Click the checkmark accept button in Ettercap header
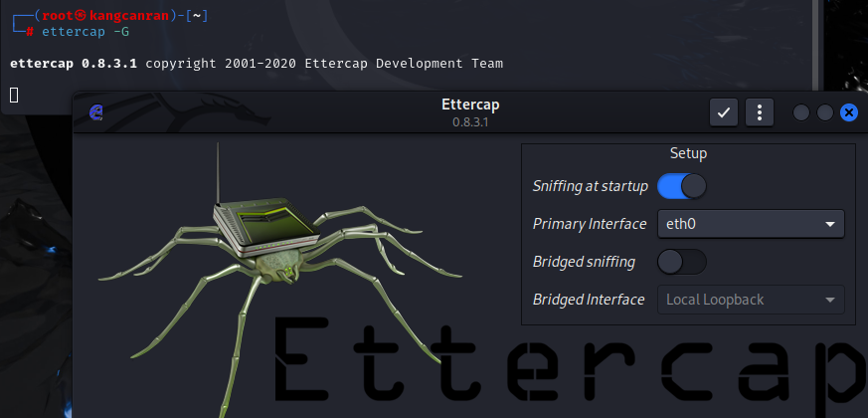The height and width of the screenshot is (418, 868). point(724,112)
